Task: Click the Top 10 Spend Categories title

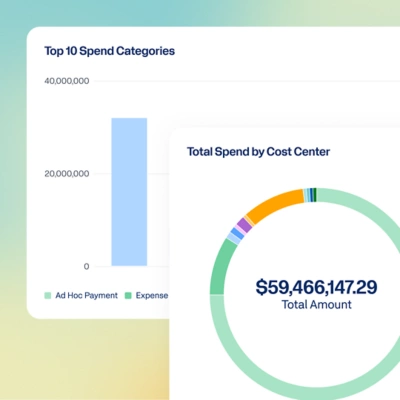Action: click(109, 51)
